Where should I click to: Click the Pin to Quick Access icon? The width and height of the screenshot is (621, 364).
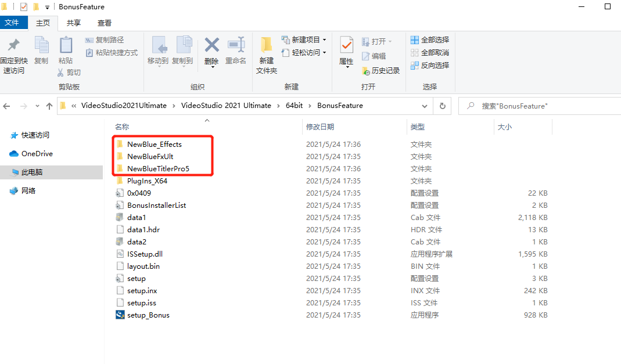pyautogui.click(x=13, y=56)
